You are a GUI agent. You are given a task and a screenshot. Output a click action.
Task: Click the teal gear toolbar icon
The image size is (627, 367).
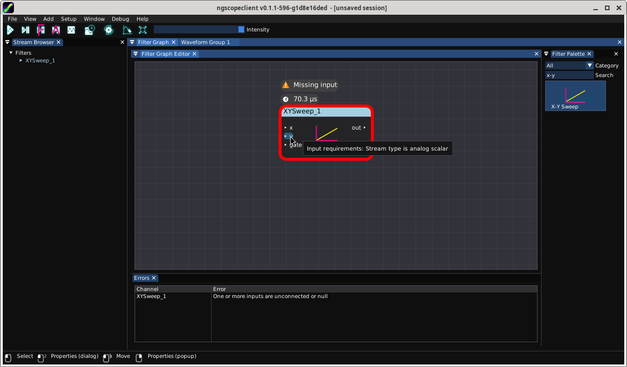(x=108, y=30)
